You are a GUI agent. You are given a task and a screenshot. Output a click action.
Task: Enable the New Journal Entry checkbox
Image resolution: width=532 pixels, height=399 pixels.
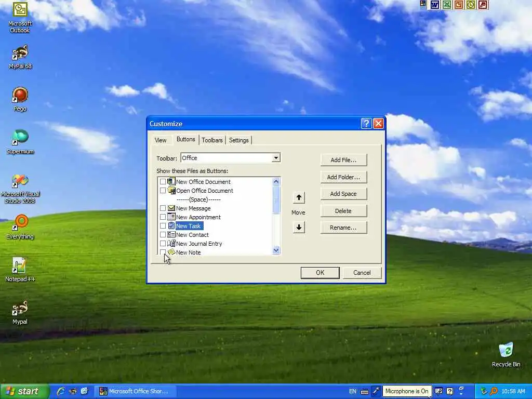click(x=163, y=244)
